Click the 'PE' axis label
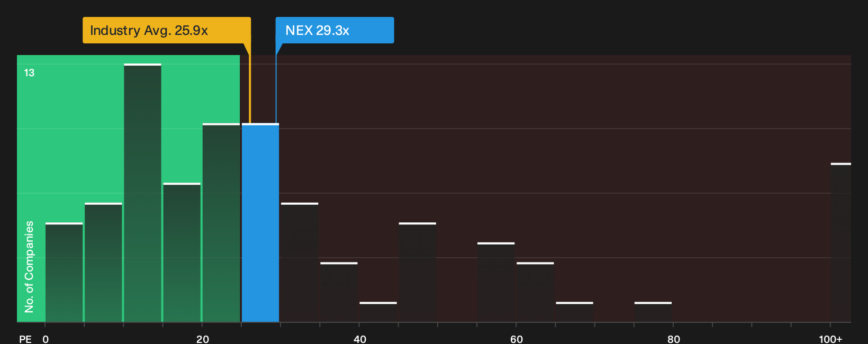The height and width of the screenshot is (344, 868). pos(25,339)
